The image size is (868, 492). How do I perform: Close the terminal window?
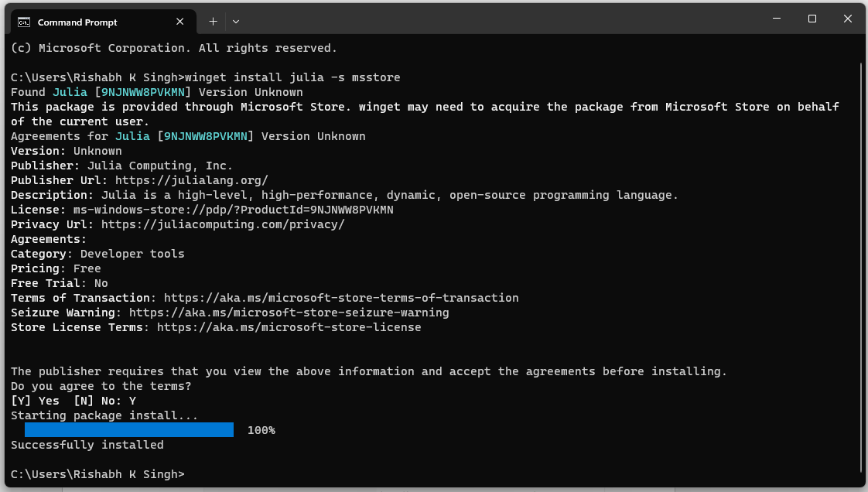(848, 19)
